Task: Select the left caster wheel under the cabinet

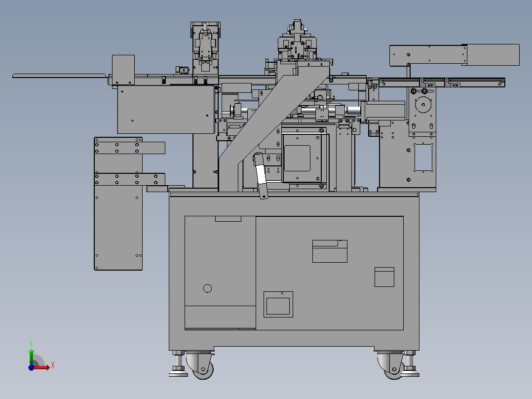Action: point(202,369)
